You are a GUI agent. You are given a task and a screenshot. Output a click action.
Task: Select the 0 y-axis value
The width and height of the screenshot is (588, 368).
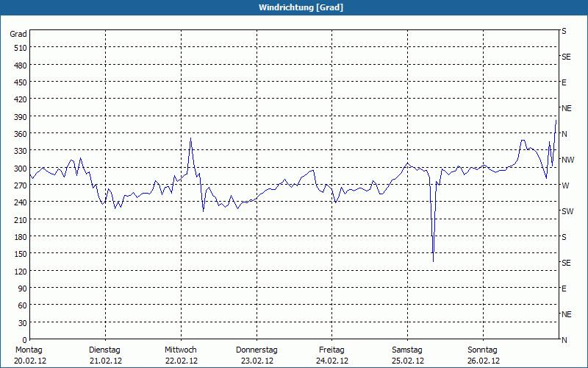25,340
